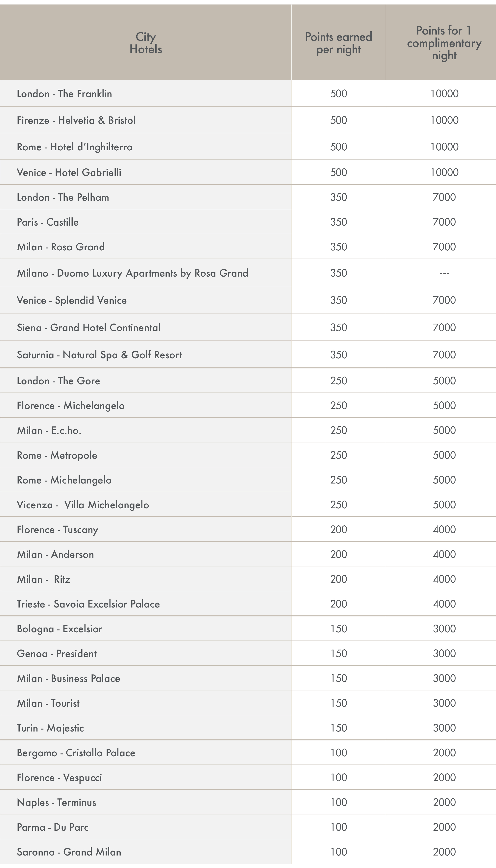496x868 pixels.
Task: Open Milano - Duomo Luxury Apartments entry
Action: click(133, 273)
